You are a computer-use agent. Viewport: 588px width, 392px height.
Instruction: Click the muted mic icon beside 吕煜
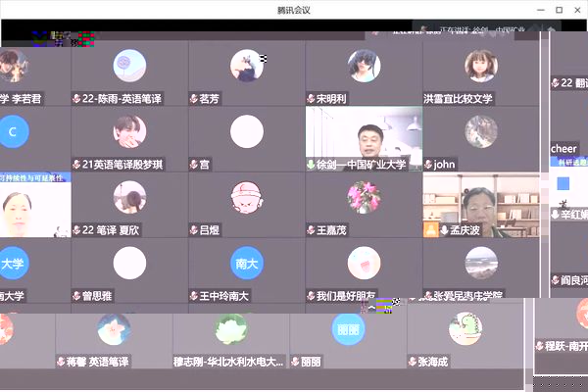(194, 230)
